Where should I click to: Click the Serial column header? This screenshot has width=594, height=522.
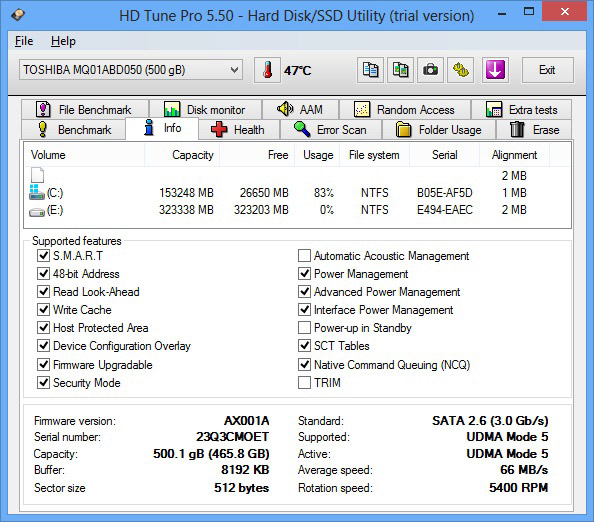click(444, 155)
